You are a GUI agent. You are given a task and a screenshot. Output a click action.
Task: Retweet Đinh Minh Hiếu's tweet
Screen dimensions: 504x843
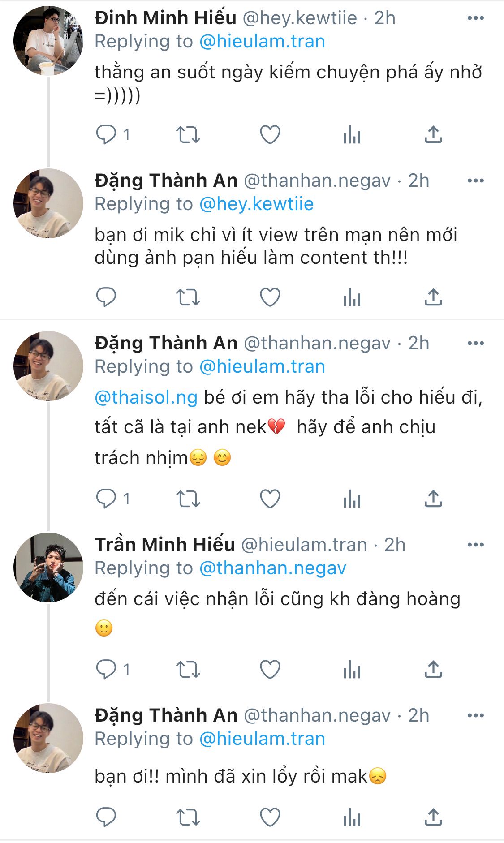(x=188, y=134)
